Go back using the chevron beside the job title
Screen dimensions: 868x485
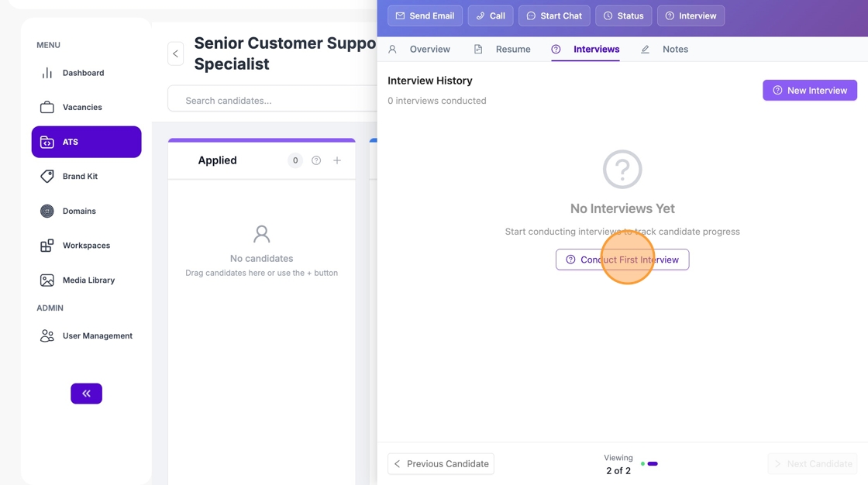point(175,53)
